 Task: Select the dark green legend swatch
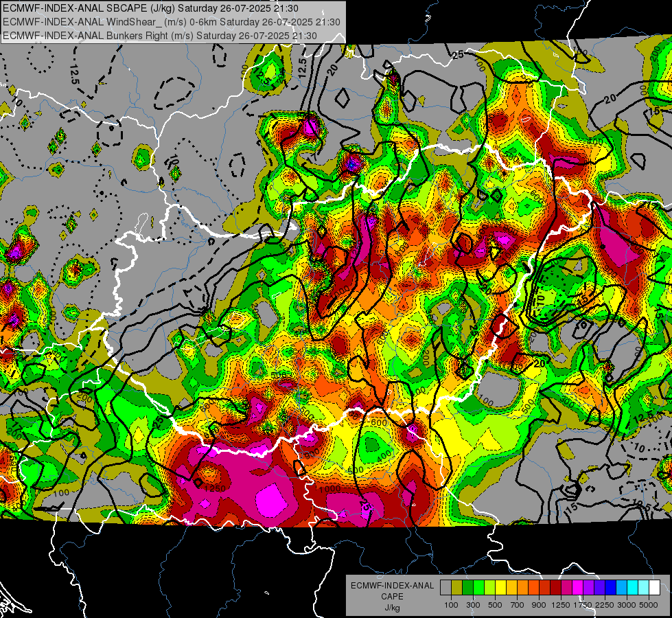point(467,588)
